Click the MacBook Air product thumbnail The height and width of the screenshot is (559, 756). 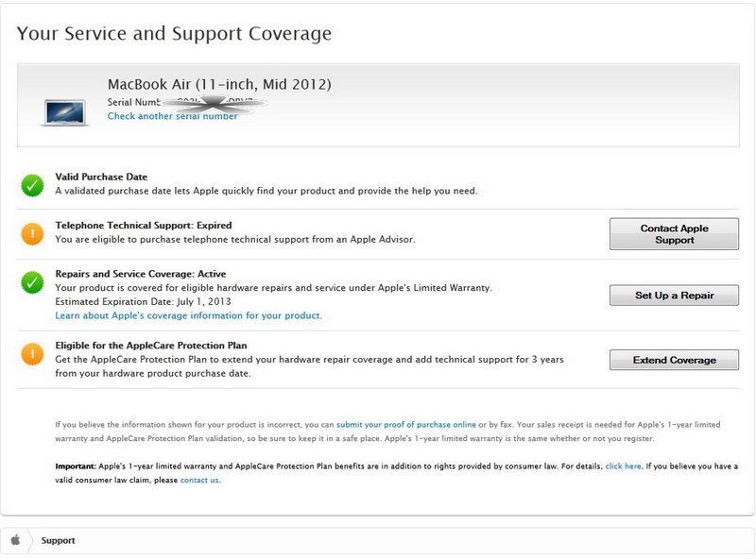coord(65,110)
